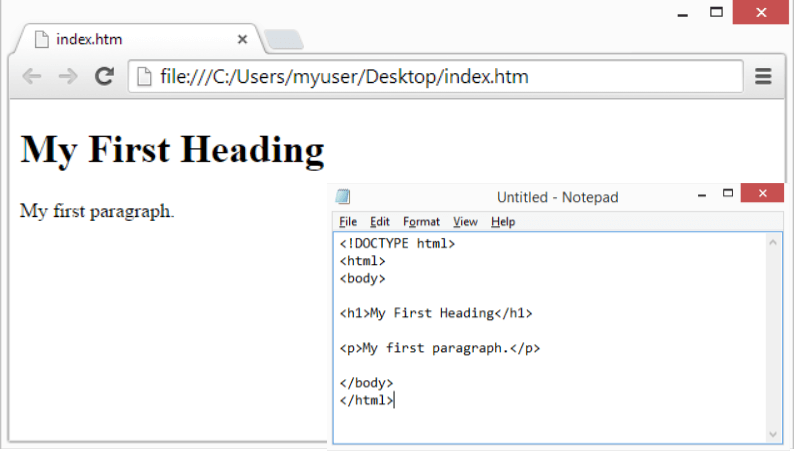Viewport: 794px width, 451px height.
Task: Open the Chrome hamburger menu
Action: [763, 77]
